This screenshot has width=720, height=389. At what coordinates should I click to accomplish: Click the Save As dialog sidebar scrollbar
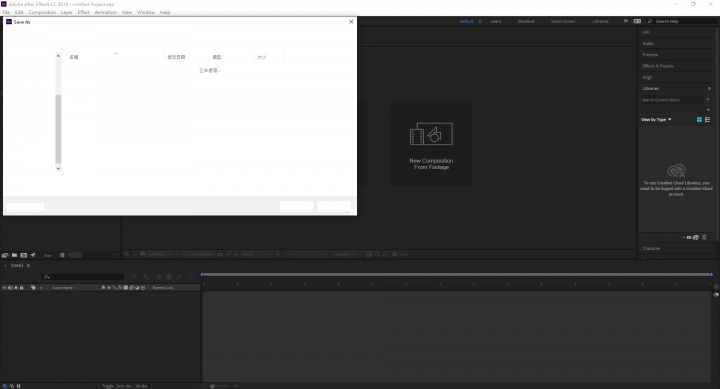pyautogui.click(x=58, y=129)
